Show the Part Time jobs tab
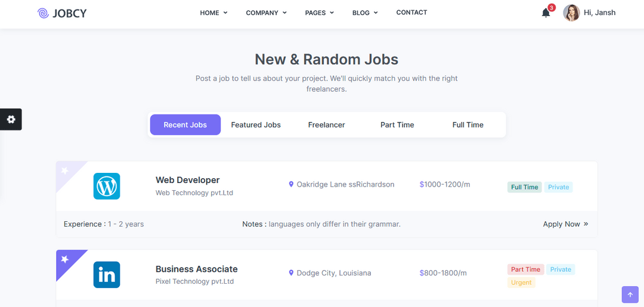 [x=397, y=125]
